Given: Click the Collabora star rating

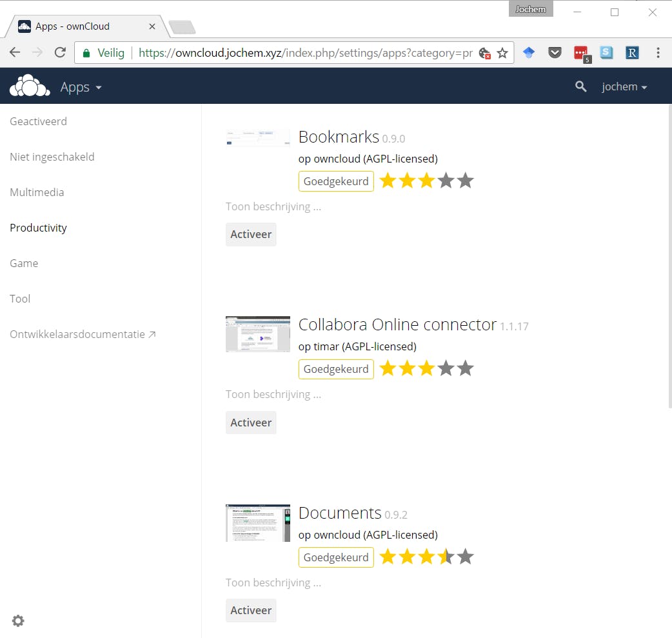Looking at the screenshot, I should point(426,368).
